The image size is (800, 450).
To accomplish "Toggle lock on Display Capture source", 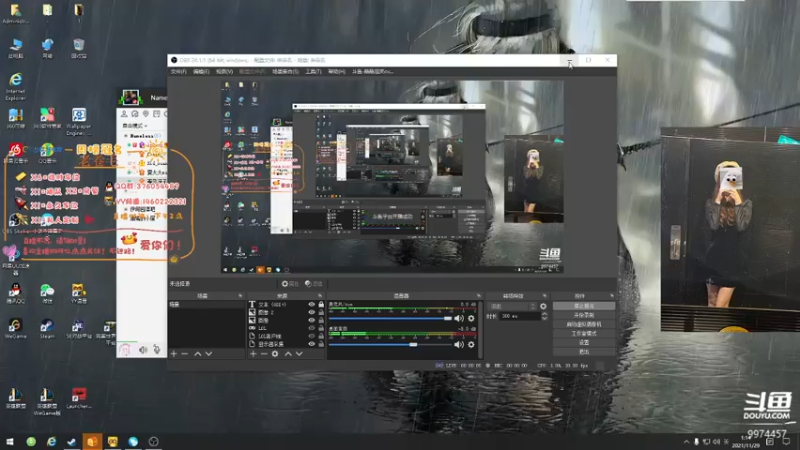I will point(321,344).
